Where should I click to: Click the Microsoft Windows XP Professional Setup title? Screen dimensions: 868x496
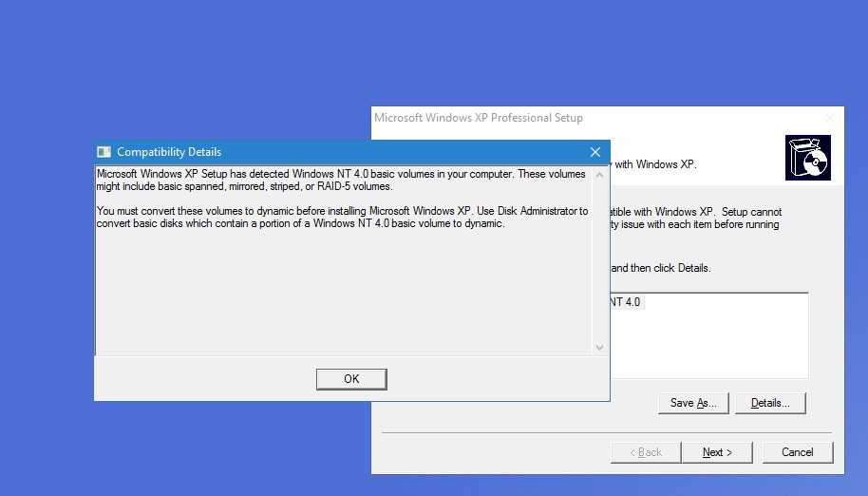[479, 118]
